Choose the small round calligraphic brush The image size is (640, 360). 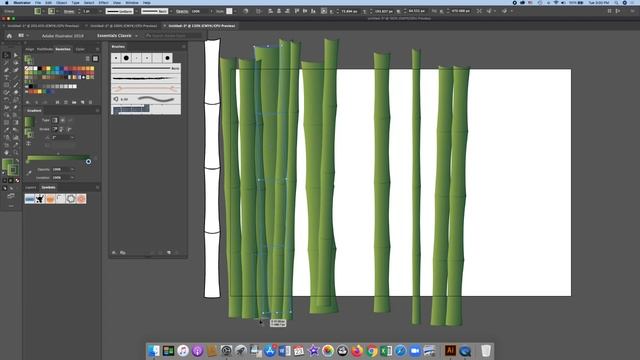coord(116,58)
